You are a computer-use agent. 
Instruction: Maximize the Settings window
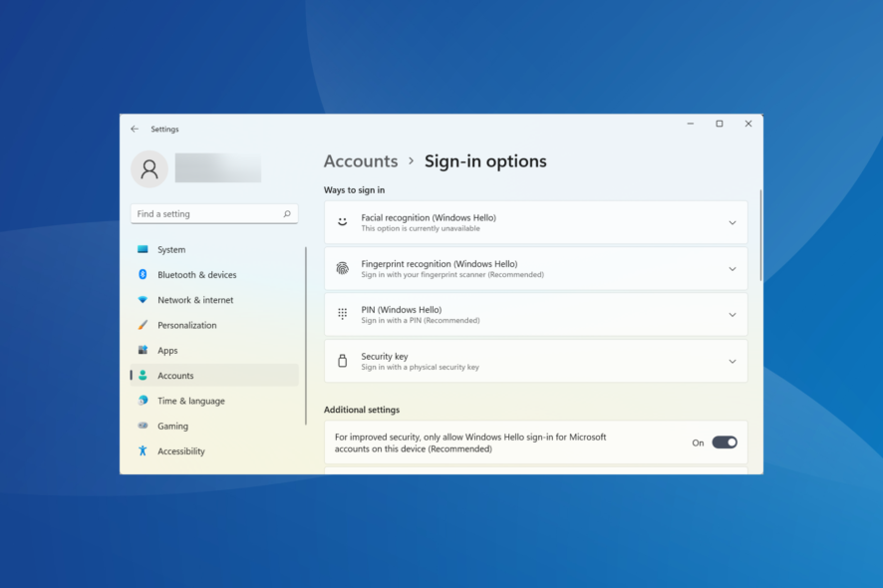click(720, 124)
